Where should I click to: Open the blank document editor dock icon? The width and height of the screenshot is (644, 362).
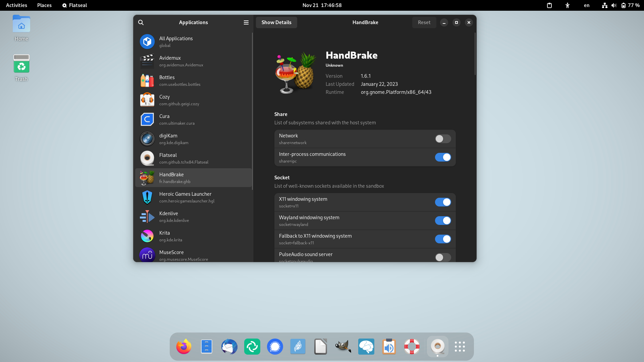(321, 347)
